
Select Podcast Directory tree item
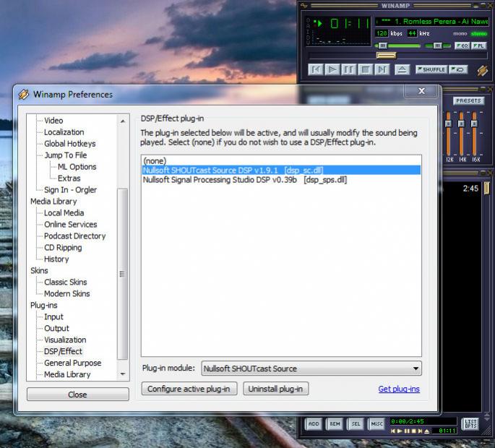75,236
